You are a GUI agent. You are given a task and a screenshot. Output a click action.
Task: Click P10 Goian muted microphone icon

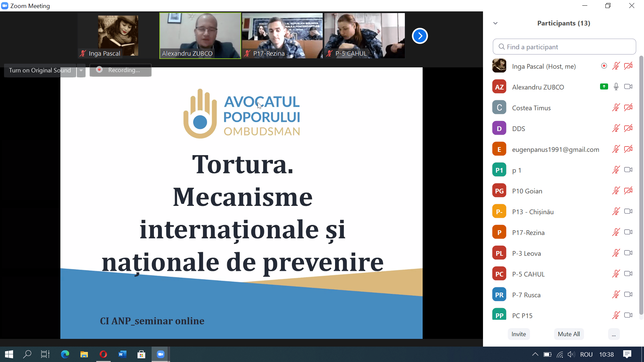pos(616,191)
